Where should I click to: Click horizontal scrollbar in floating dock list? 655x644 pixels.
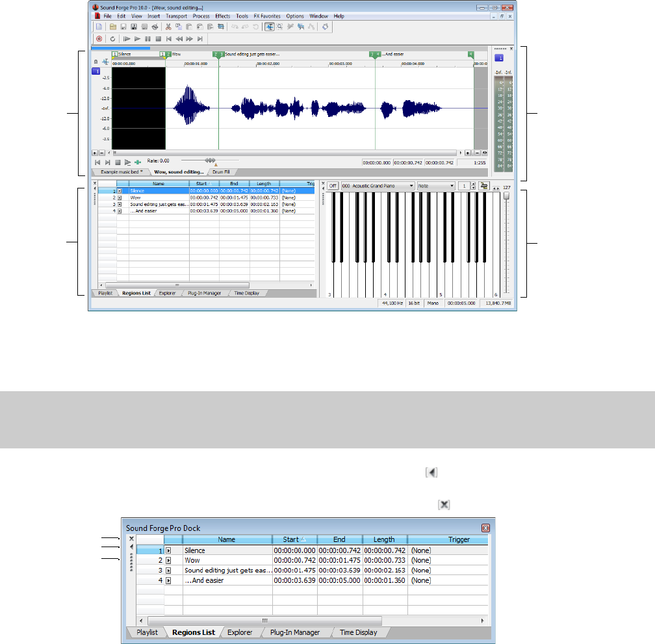[265, 621]
